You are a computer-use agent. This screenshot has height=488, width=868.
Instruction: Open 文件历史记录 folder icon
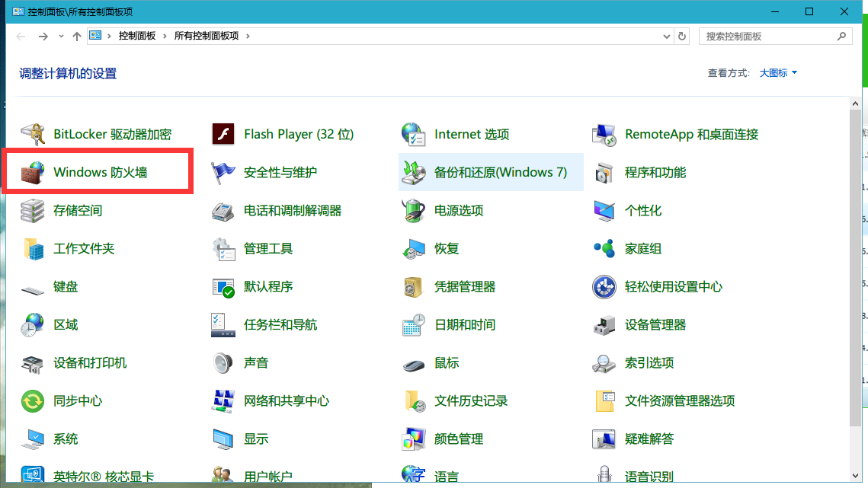click(414, 402)
